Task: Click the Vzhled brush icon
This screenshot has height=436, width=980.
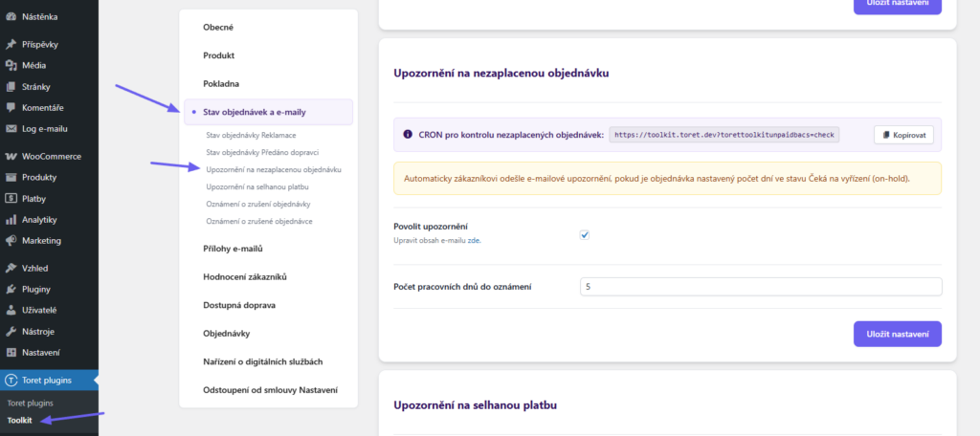Action: (11, 268)
